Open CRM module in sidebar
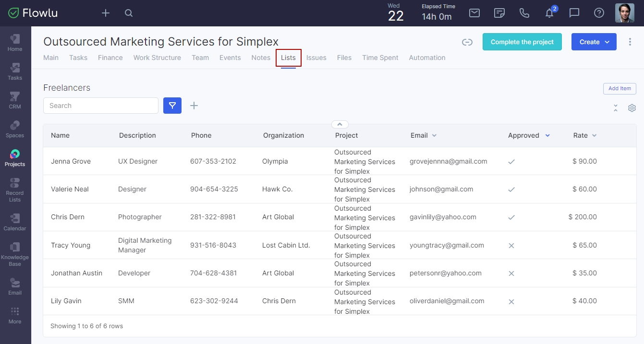The image size is (644, 344). 15,100
